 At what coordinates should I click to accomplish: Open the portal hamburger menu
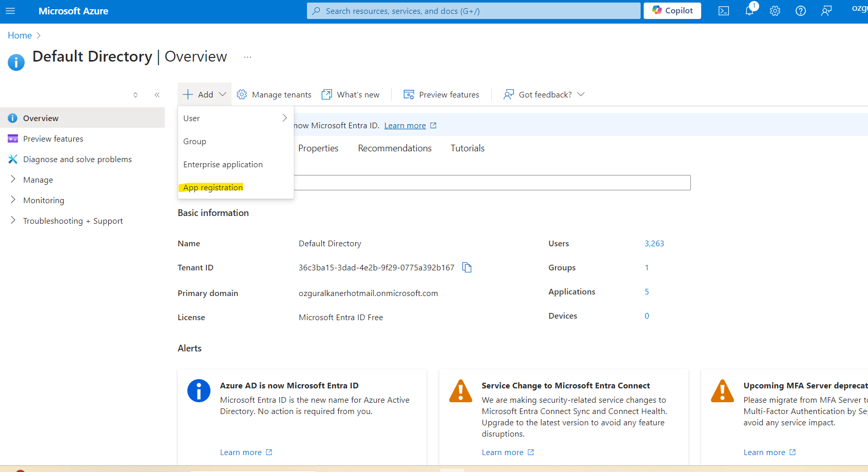tap(10, 11)
